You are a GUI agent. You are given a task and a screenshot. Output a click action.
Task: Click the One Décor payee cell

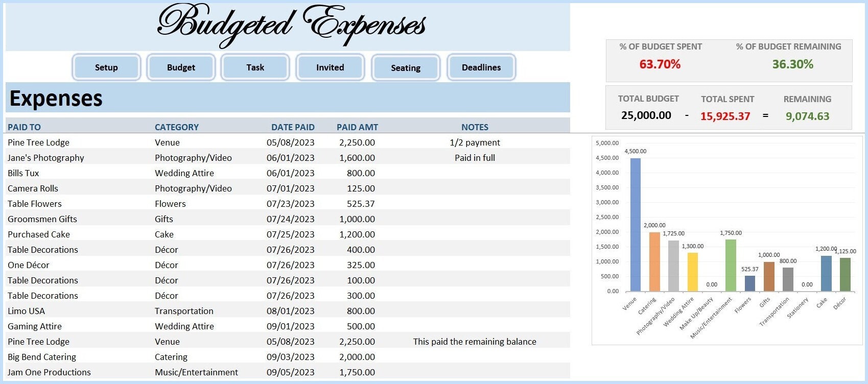pyautogui.click(x=28, y=265)
